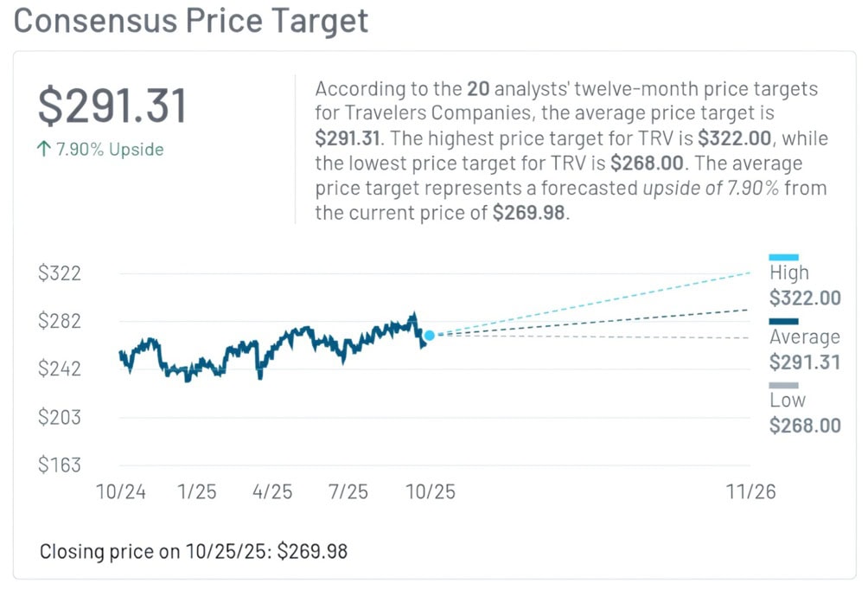868x590 pixels.
Task: Click the $322 y-axis label
Action: [x=59, y=273]
